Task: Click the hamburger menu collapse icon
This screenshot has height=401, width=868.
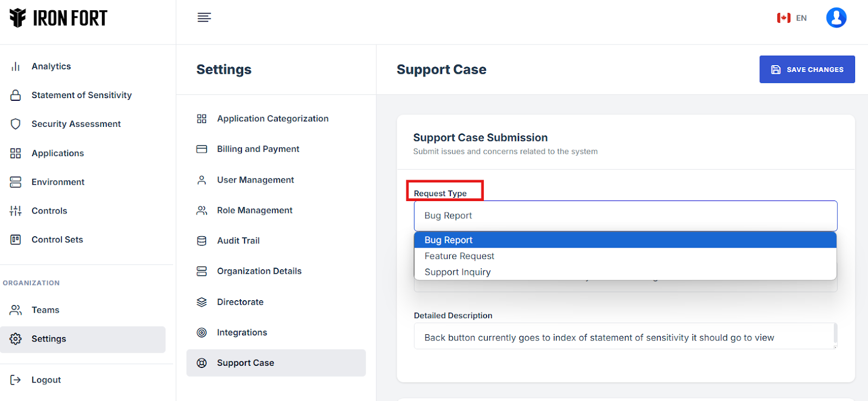Action: click(x=204, y=18)
